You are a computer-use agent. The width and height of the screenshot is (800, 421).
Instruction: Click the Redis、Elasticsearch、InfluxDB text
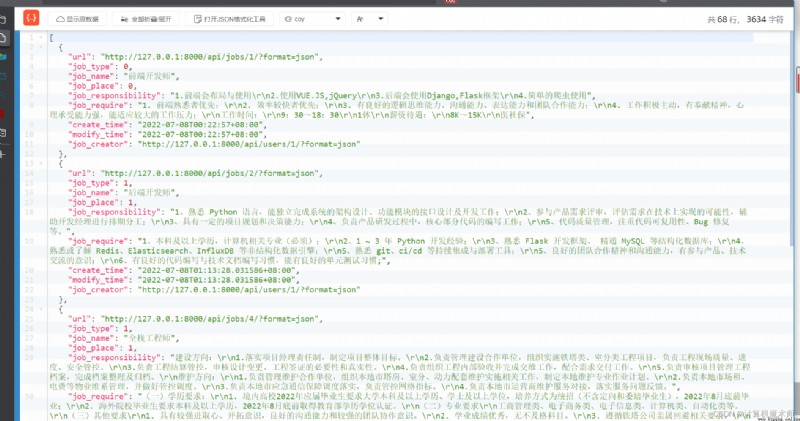(x=164, y=251)
